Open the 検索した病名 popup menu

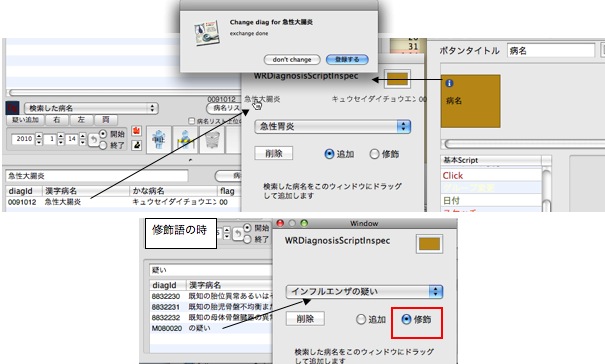(x=91, y=108)
